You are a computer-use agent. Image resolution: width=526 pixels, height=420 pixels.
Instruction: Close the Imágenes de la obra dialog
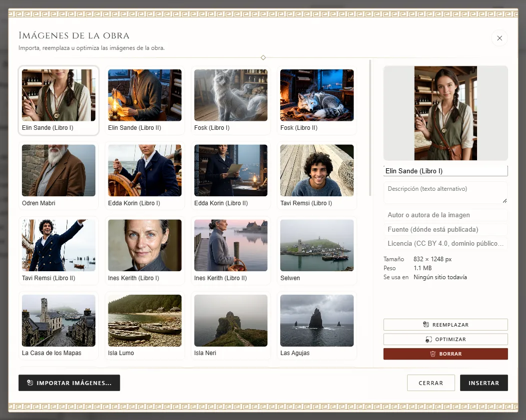pyautogui.click(x=499, y=38)
